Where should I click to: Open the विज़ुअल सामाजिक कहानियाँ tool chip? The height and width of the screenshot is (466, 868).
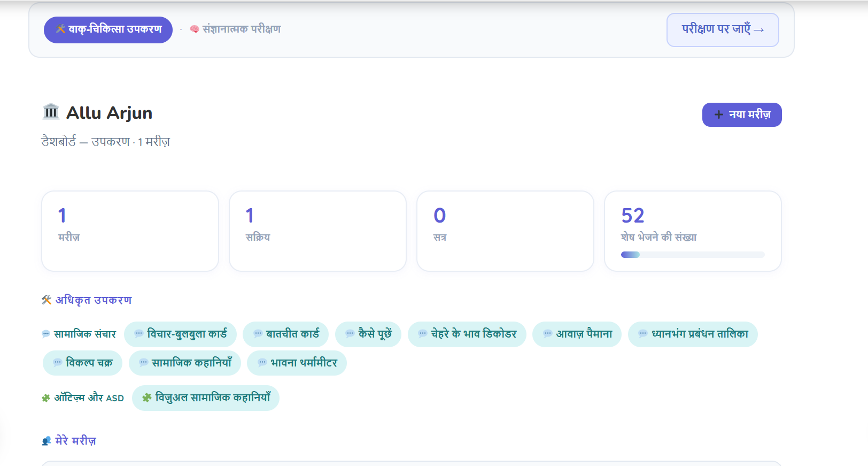(206, 398)
